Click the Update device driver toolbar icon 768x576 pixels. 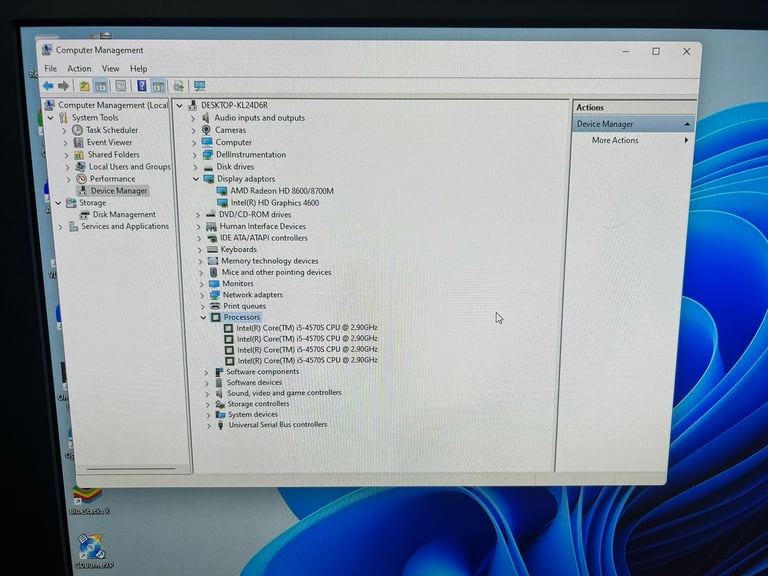(x=178, y=87)
